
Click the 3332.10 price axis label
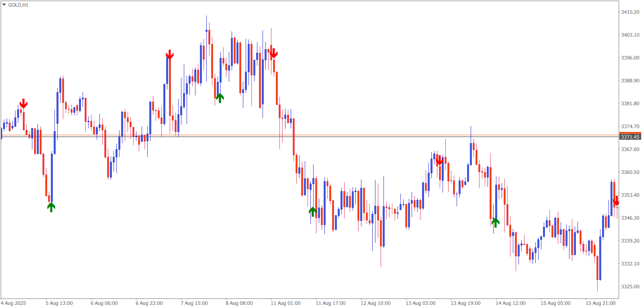(630, 264)
